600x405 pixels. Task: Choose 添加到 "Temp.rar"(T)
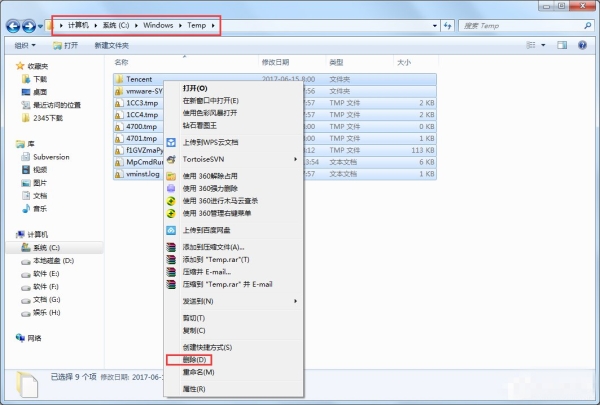tap(234, 260)
